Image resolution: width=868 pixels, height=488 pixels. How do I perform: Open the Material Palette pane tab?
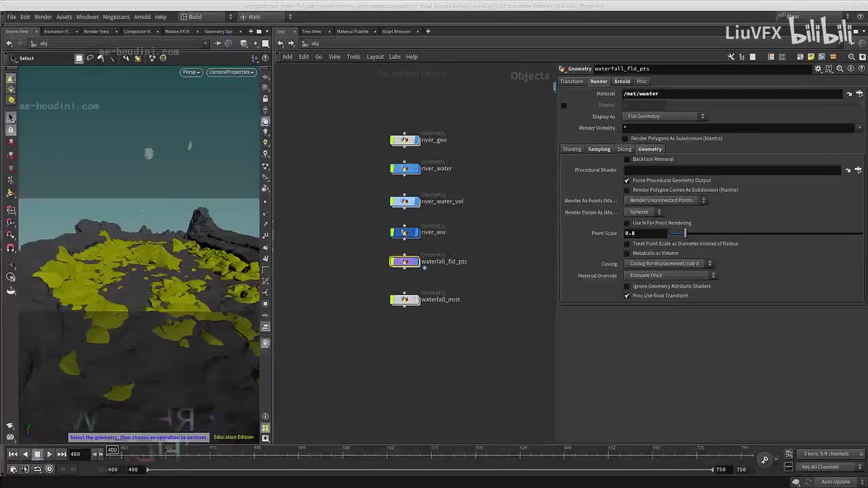pyautogui.click(x=353, y=31)
